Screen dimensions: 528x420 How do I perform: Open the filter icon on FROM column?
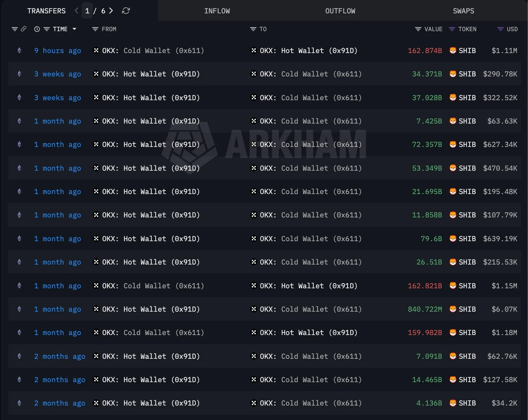tap(95, 29)
